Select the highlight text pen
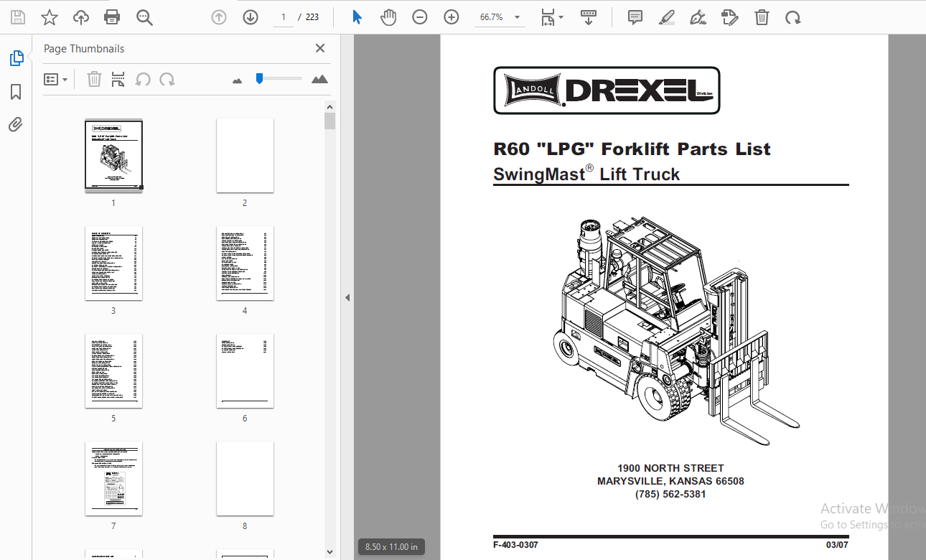This screenshot has height=560, width=926. pyautogui.click(x=667, y=17)
